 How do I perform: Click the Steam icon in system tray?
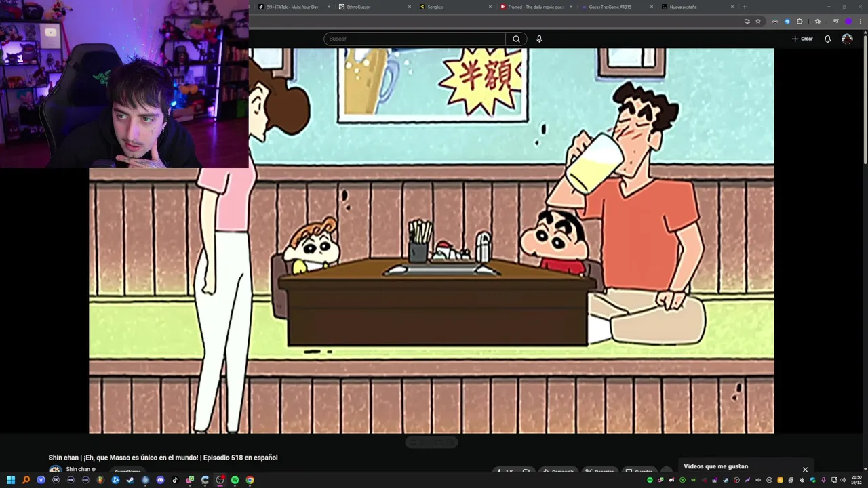[726, 480]
